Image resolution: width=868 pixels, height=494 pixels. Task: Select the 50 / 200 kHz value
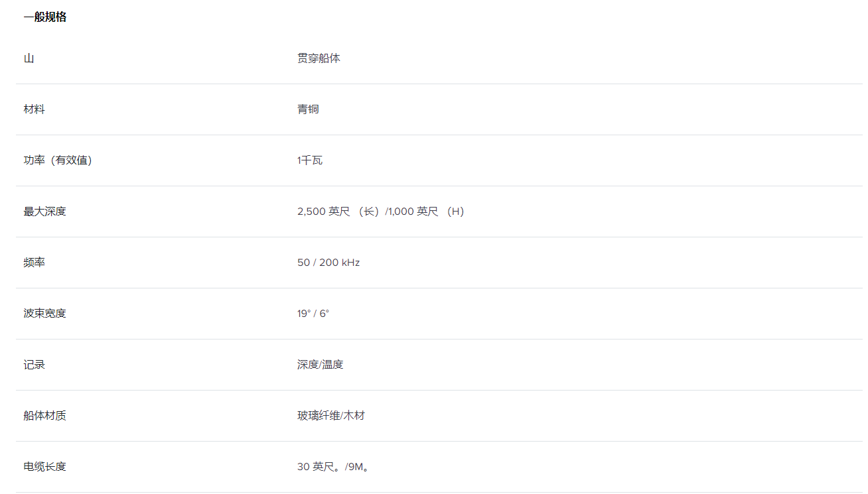[x=328, y=263]
